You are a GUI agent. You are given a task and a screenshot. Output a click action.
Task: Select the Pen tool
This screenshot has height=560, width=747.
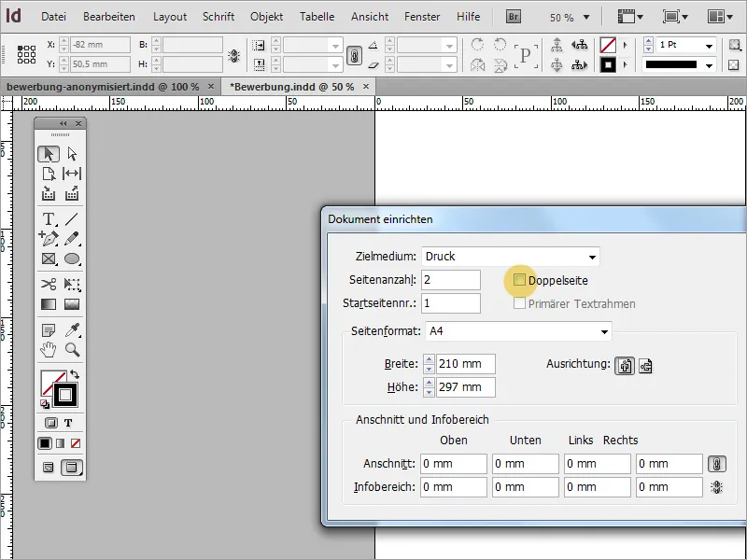49,238
